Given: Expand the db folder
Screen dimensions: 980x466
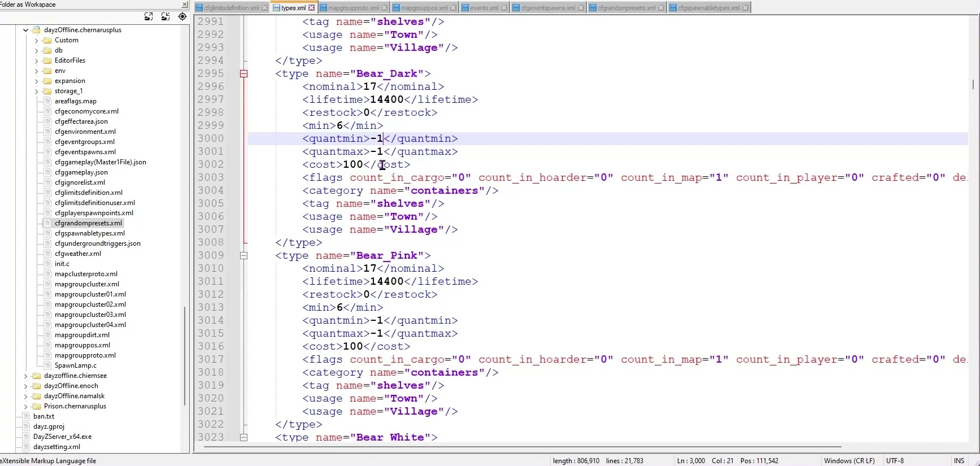Looking at the screenshot, I should tap(37, 50).
